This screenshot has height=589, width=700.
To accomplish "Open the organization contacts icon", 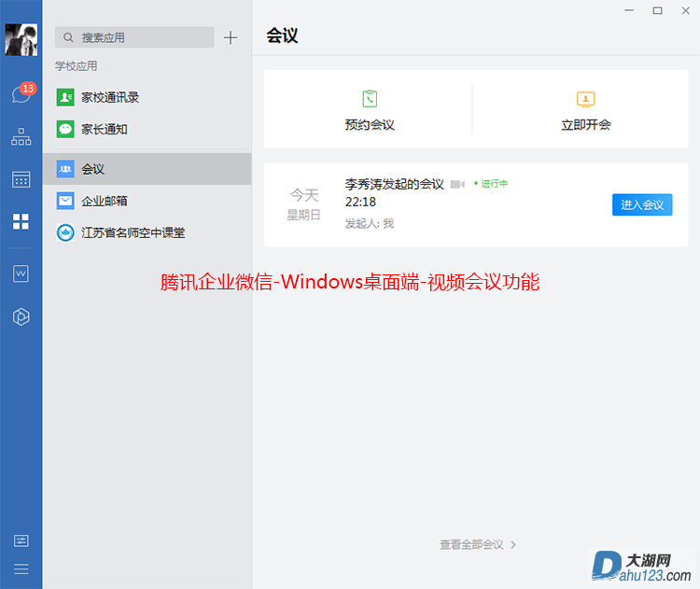I will [21, 136].
